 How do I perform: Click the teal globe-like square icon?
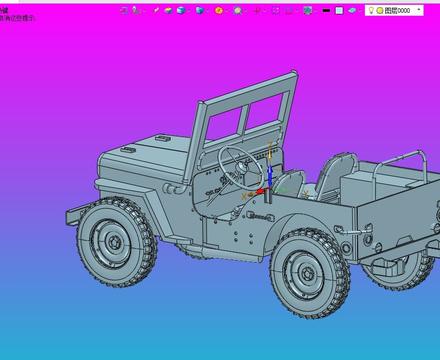click(308, 11)
